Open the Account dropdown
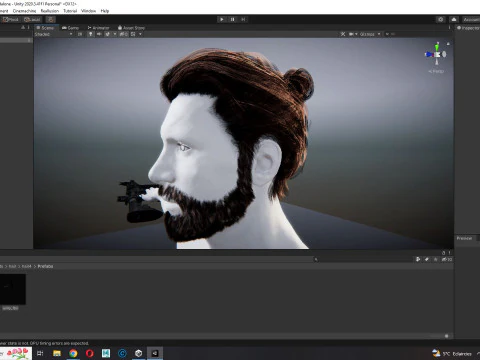The width and height of the screenshot is (480, 360). 471,19
